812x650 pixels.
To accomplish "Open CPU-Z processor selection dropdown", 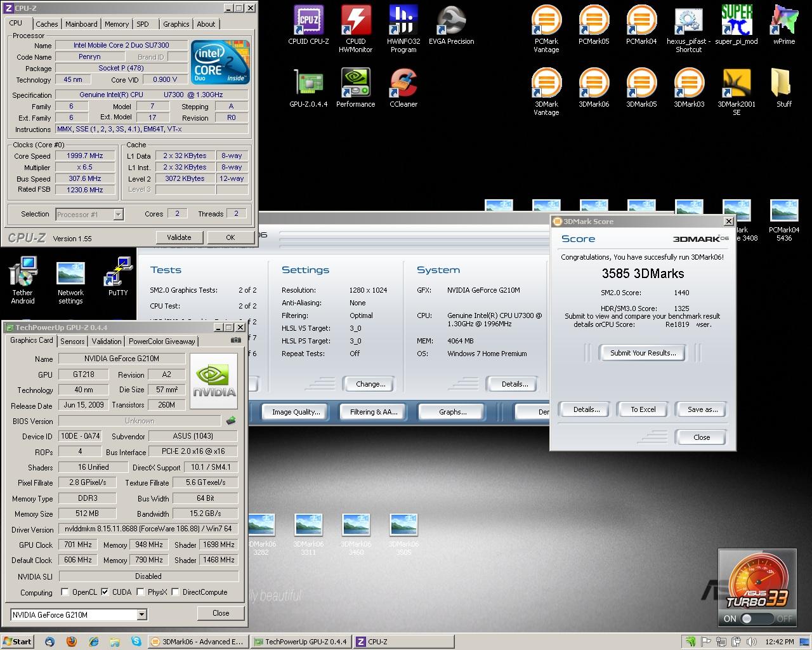I will (x=118, y=215).
